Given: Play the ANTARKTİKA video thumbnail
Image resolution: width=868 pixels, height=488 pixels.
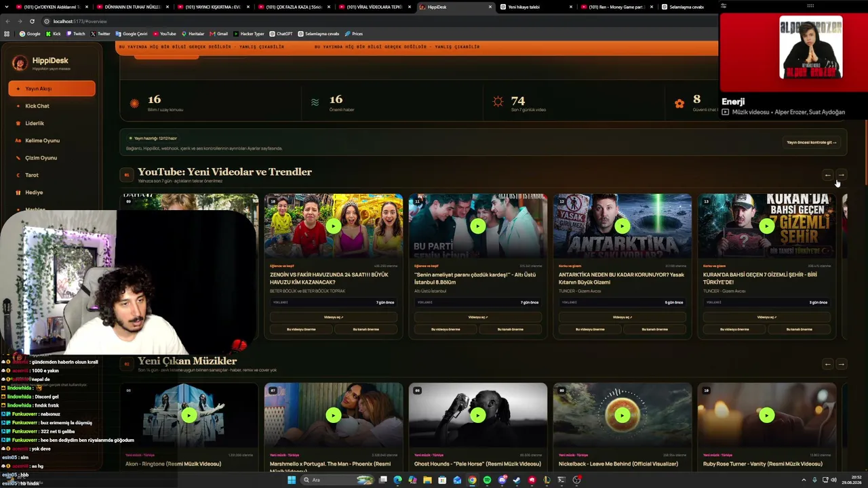Looking at the screenshot, I should coord(622,226).
